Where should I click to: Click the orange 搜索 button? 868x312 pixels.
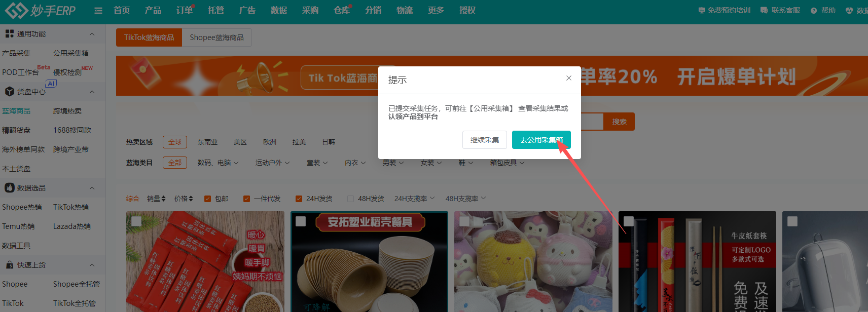[619, 122]
